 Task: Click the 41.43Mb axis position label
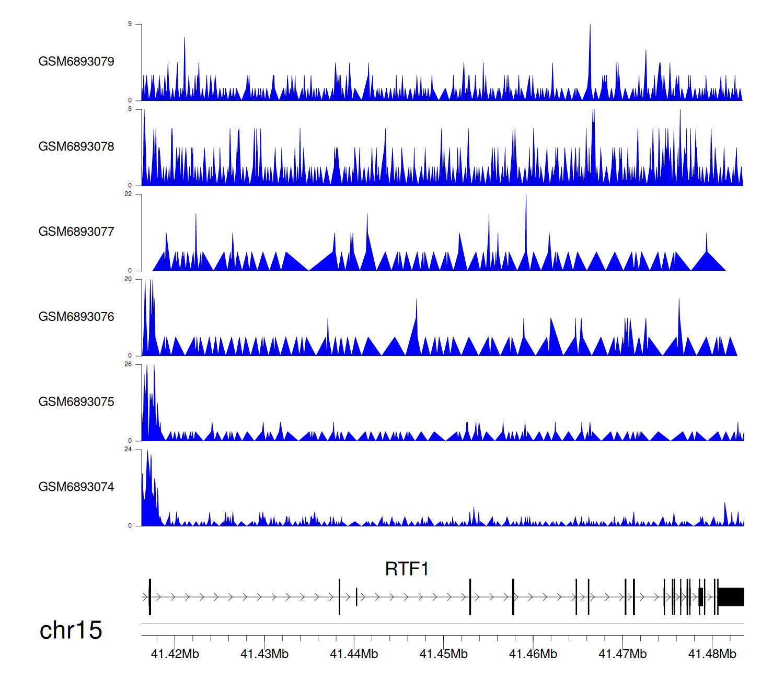coord(264,654)
